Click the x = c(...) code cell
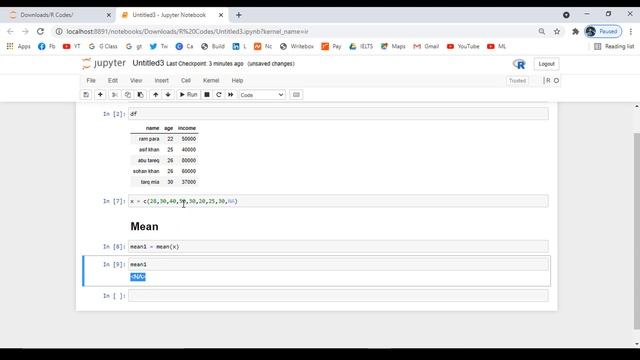Screen dimensions: 640x360 coord(338,201)
